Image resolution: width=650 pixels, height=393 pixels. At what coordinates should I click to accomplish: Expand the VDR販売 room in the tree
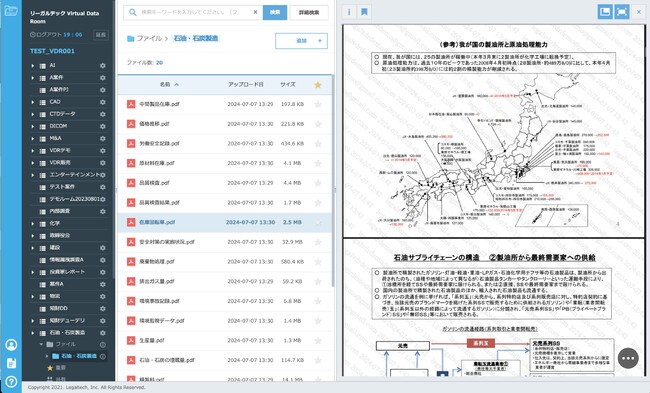tap(33, 163)
